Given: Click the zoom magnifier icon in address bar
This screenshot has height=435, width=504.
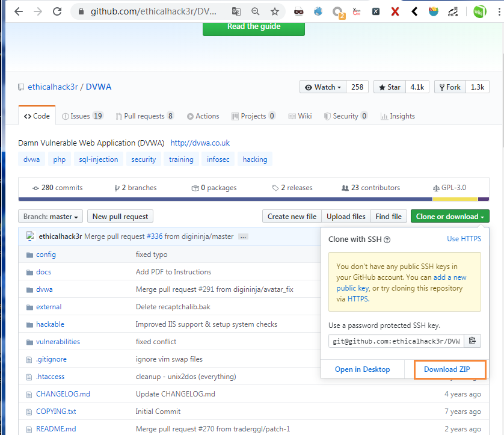Looking at the screenshot, I should click(x=256, y=11).
